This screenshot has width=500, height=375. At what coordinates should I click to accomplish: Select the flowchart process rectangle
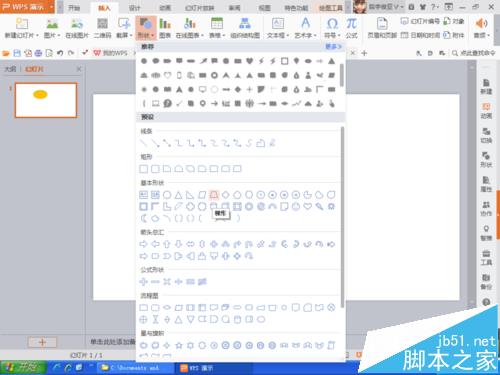coord(143,307)
